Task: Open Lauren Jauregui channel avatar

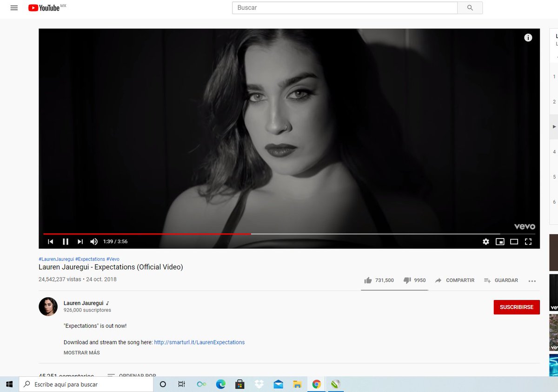Action: [x=48, y=306]
